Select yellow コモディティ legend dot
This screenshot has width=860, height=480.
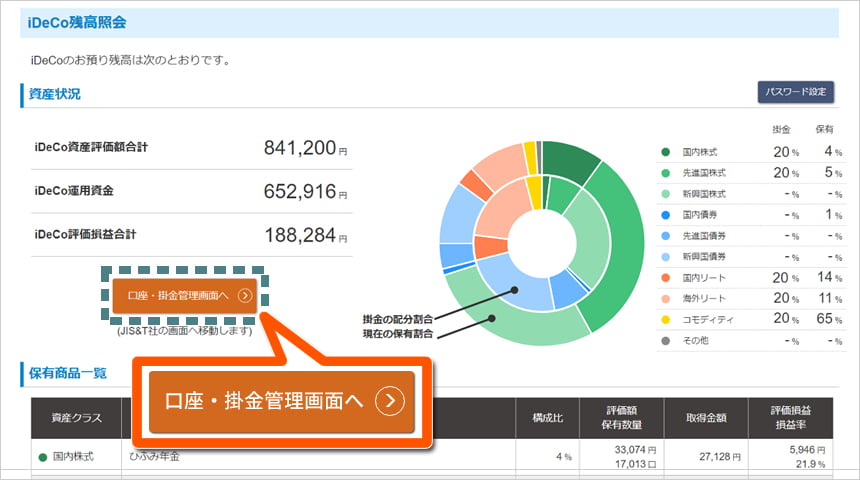click(665, 319)
